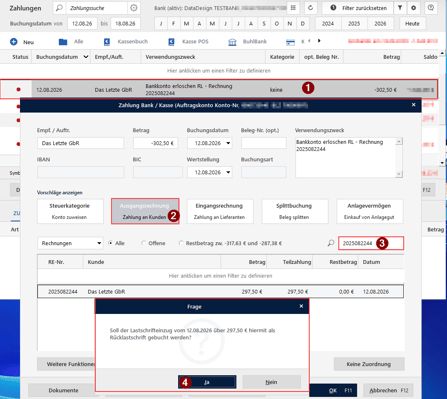Click the Keine Zuordnung button
The image size is (447, 399).
coord(369,364)
